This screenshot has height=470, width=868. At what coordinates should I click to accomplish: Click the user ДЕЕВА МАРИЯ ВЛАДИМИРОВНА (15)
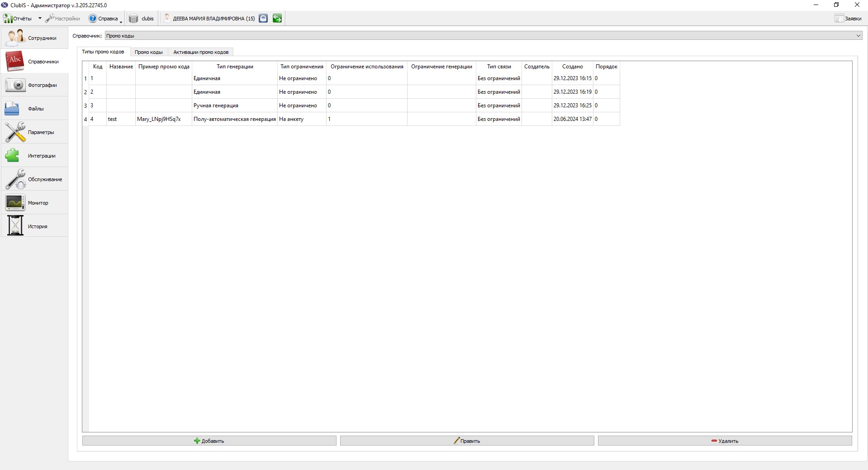(x=209, y=19)
